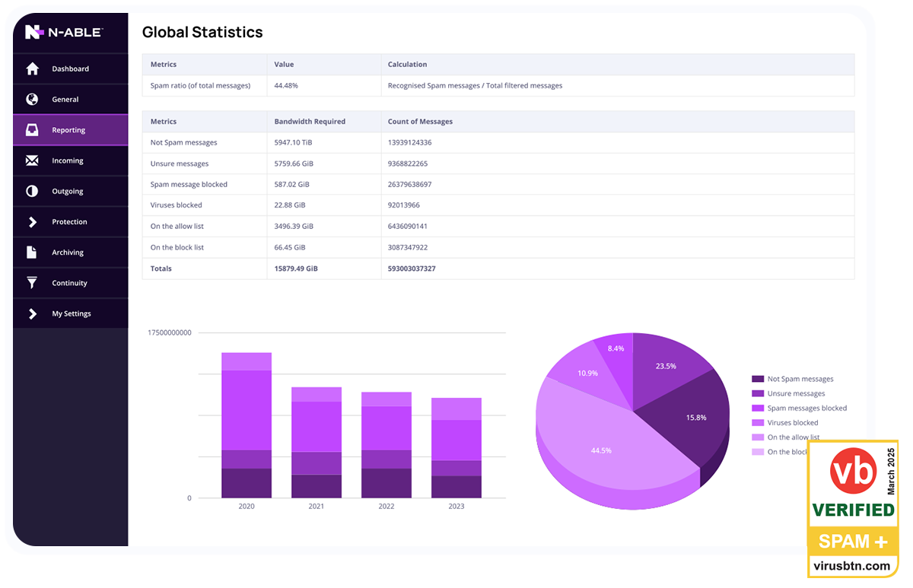This screenshot has width=913, height=588.
Task: Toggle Viruses blocked legend entry
Action: point(792,423)
